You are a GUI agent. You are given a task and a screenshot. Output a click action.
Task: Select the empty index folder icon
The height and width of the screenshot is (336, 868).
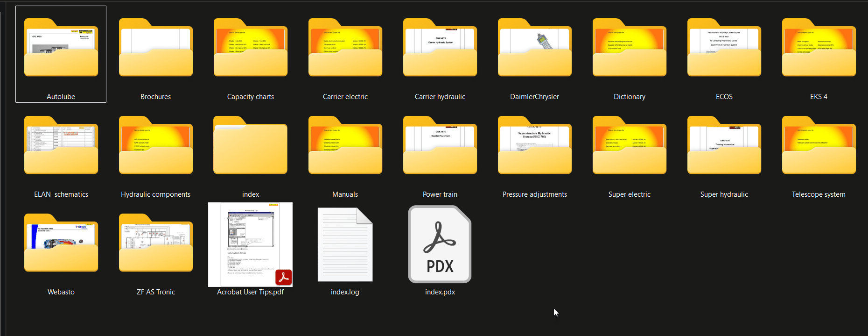coord(251,145)
